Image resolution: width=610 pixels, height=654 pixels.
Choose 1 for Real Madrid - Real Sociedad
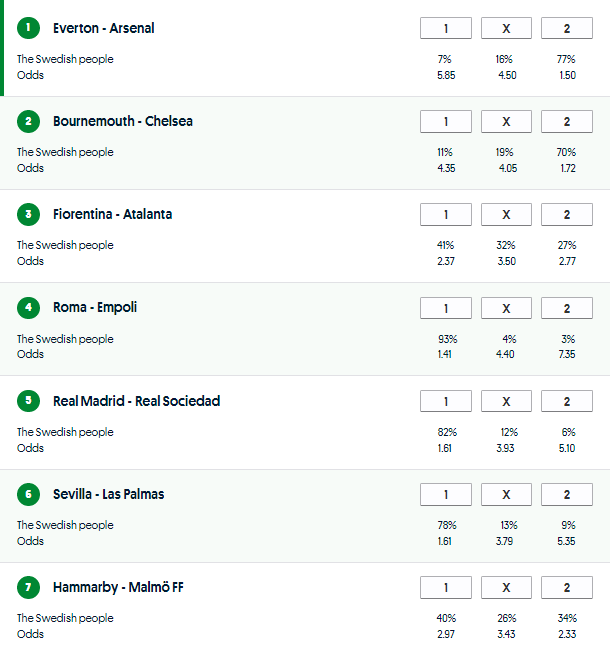pyautogui.click(x=446, y=401)
